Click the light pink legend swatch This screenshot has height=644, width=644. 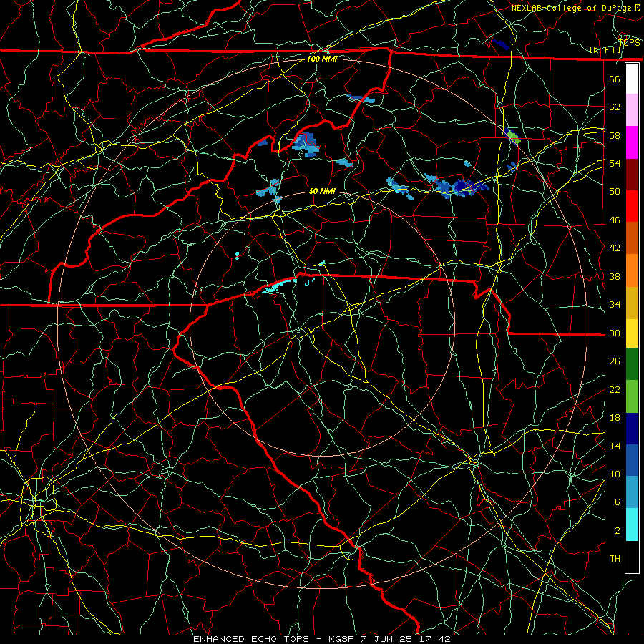(632, 110)
